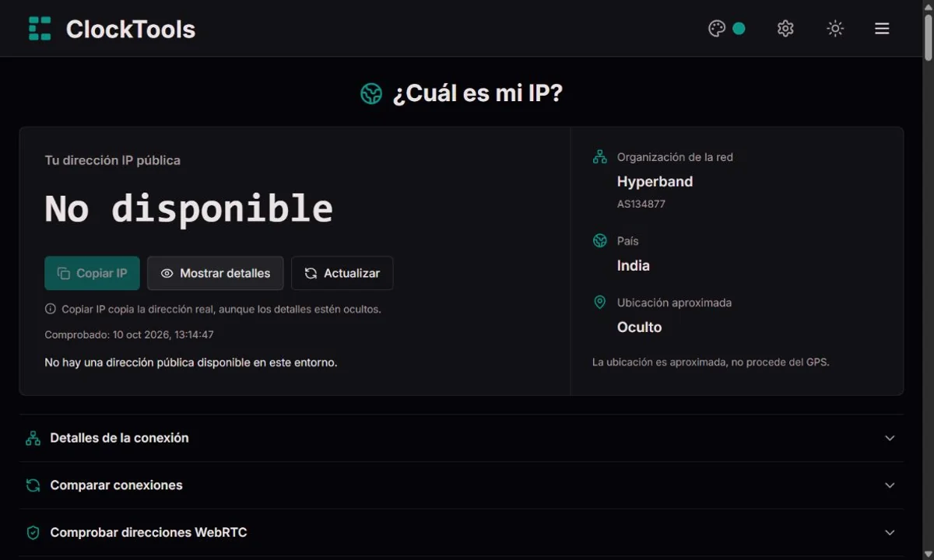The height and width of the screenshot is (560, 934).
Task: Pick the teal accent color dot
Action: click(739, 29)
